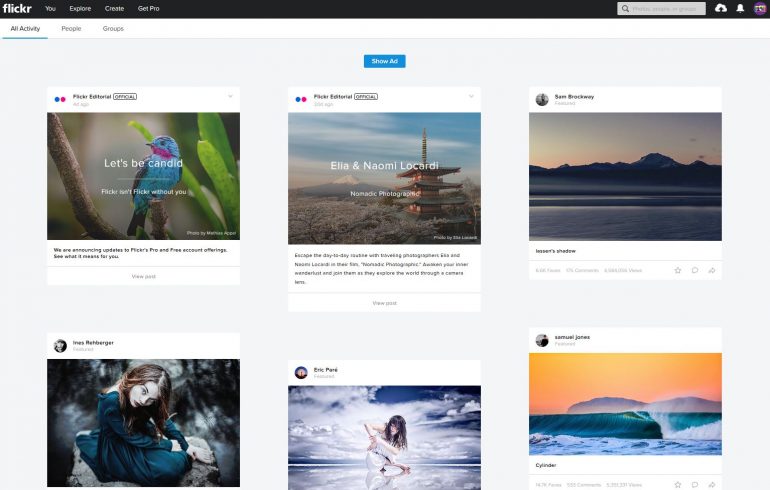Screen dimensions: 770x490
Task: Open the upload cloud icon
Action: click(x=722, y=8)
